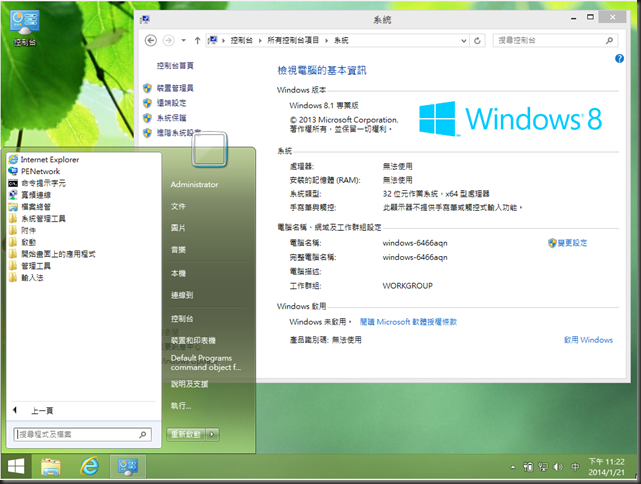This screenshot has height=484, width=641.
Task: Open 圖片 from start menu
Action: tap(178, 228)
